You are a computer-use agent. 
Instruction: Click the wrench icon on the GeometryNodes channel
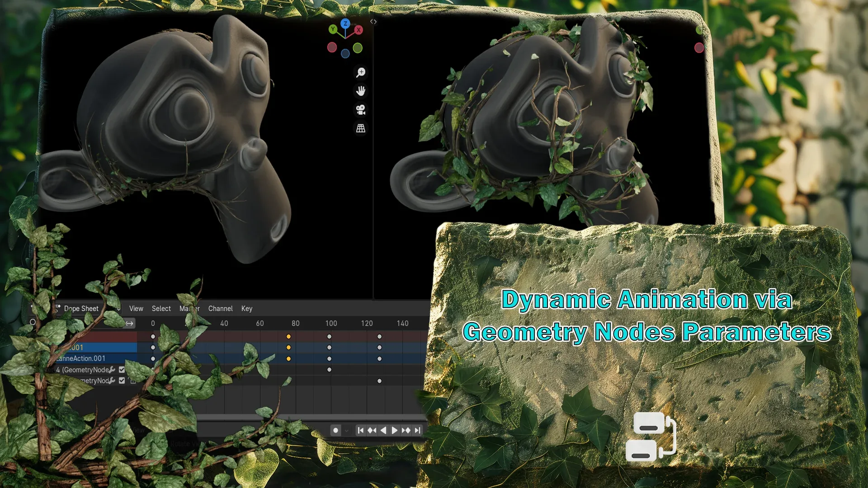112,370
